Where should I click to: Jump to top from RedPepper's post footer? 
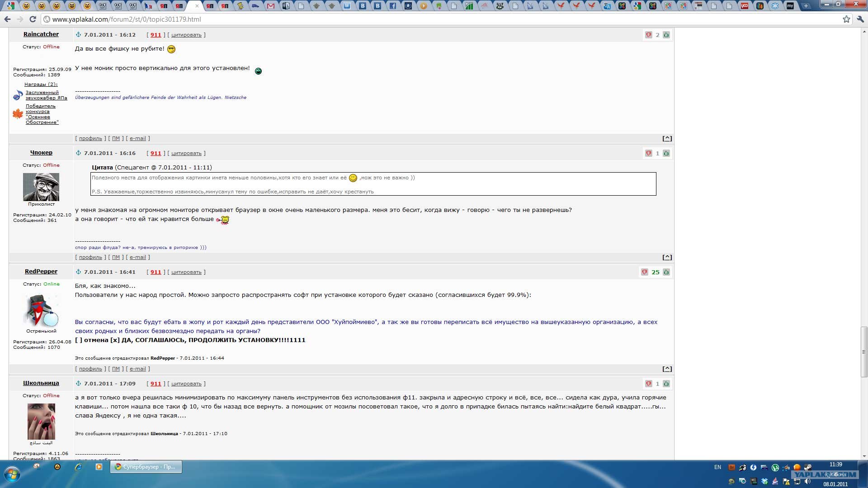click(x=667, y=369)
